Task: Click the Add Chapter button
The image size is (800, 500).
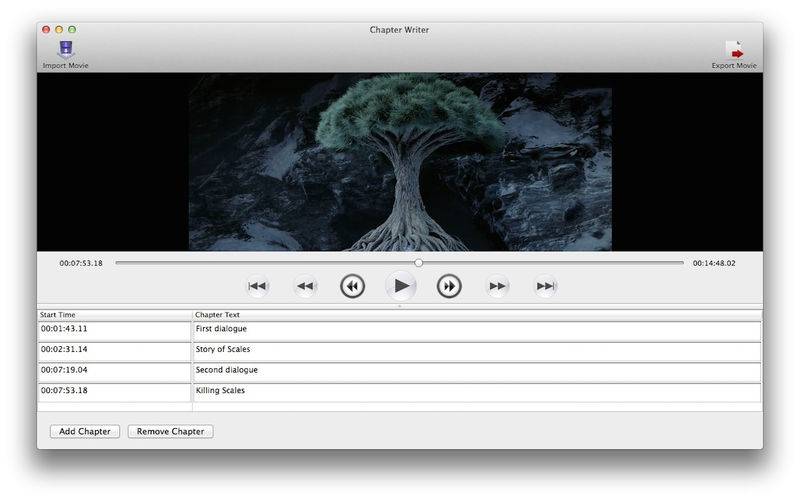Action: (x=85, y=431)
